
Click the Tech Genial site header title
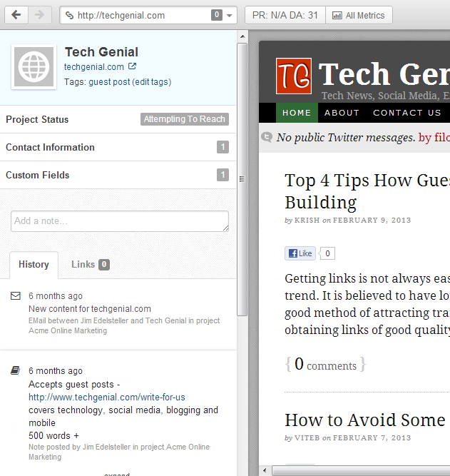click(x=384, y=74)
